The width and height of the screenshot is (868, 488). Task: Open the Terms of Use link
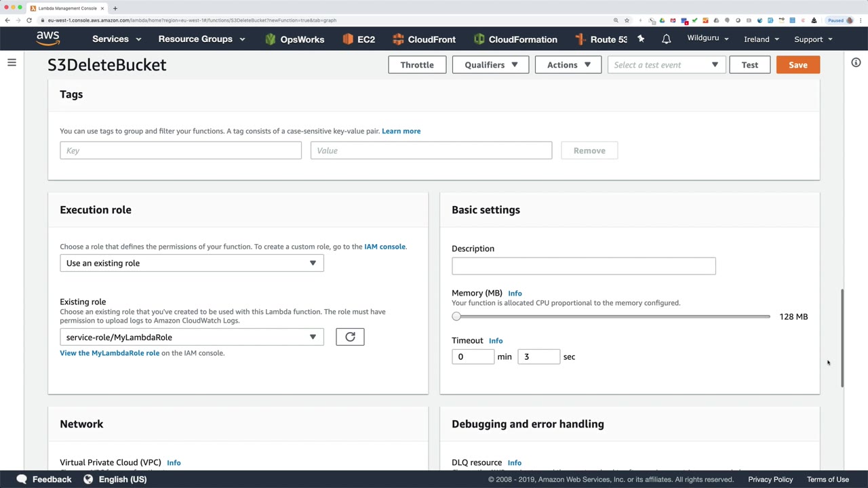point(828,479)
